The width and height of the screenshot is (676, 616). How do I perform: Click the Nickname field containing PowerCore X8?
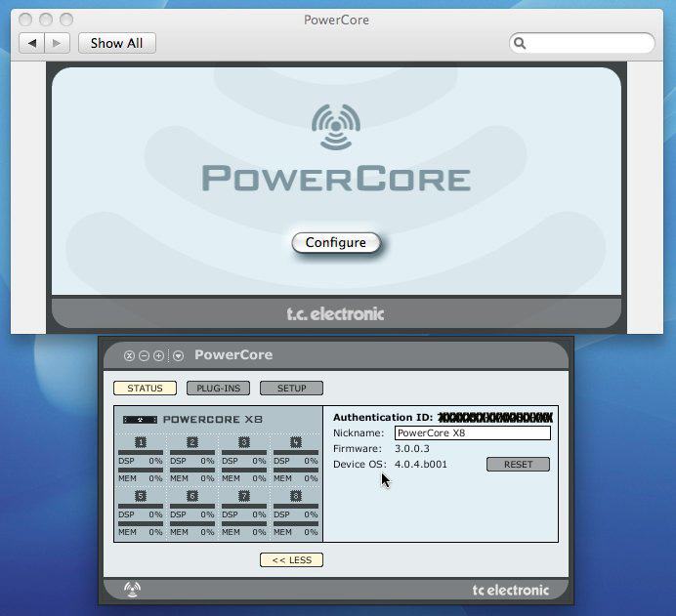[473, 432]
